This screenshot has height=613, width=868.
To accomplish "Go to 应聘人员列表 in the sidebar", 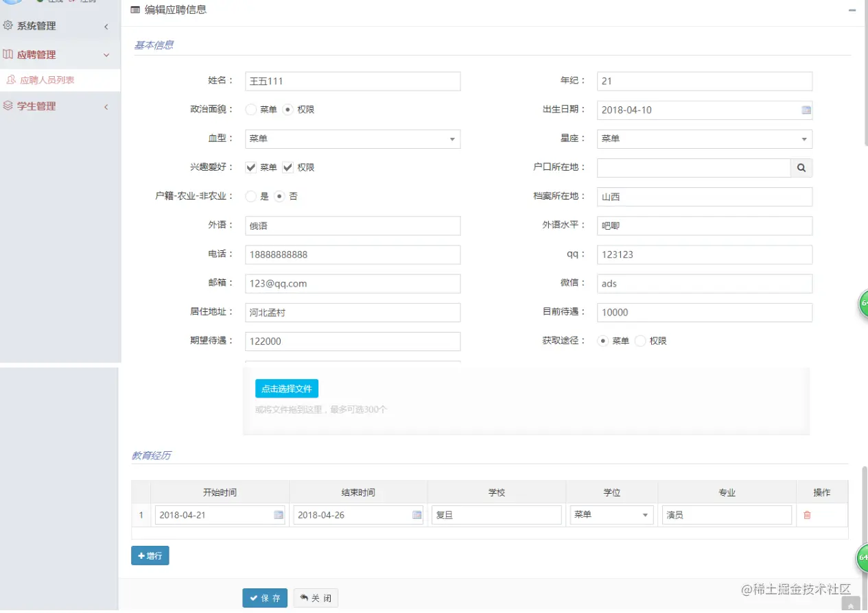I will pyautogui.click(x=60, y=80).
